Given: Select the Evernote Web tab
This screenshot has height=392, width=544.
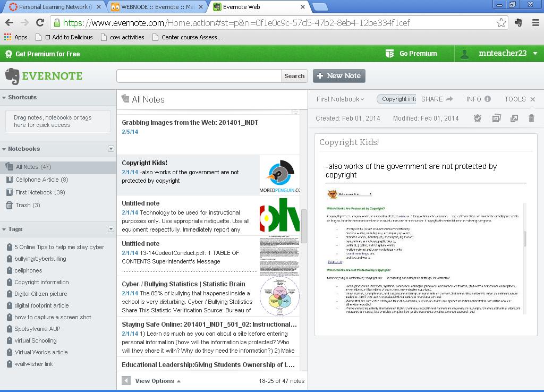Looking at the screenshot, I should tap(259, 7).
